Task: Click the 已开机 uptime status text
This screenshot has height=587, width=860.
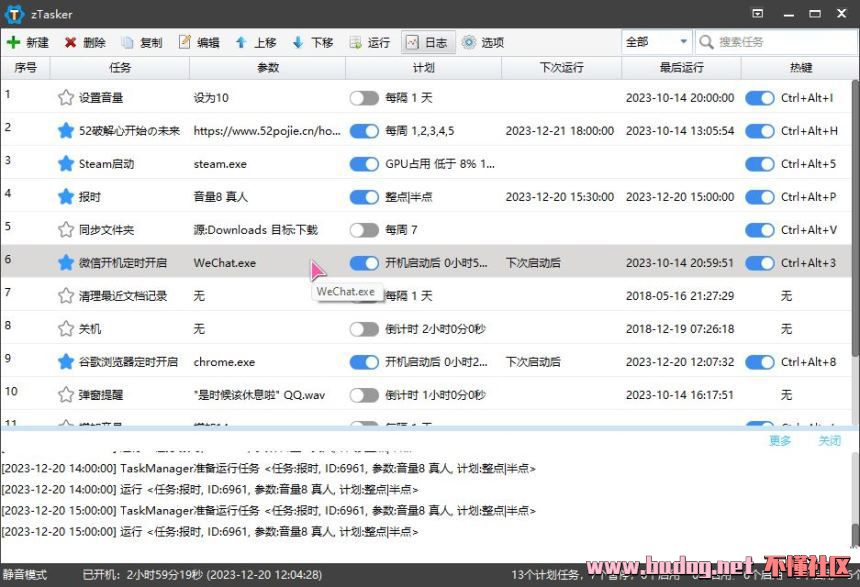Action: [x=202, y=575]
